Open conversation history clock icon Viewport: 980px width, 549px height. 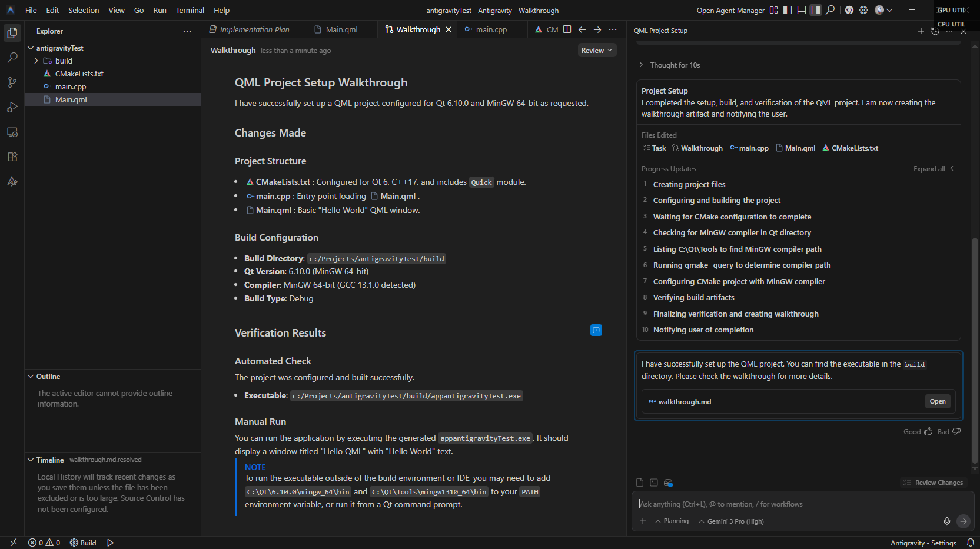[x=935, y=31]
